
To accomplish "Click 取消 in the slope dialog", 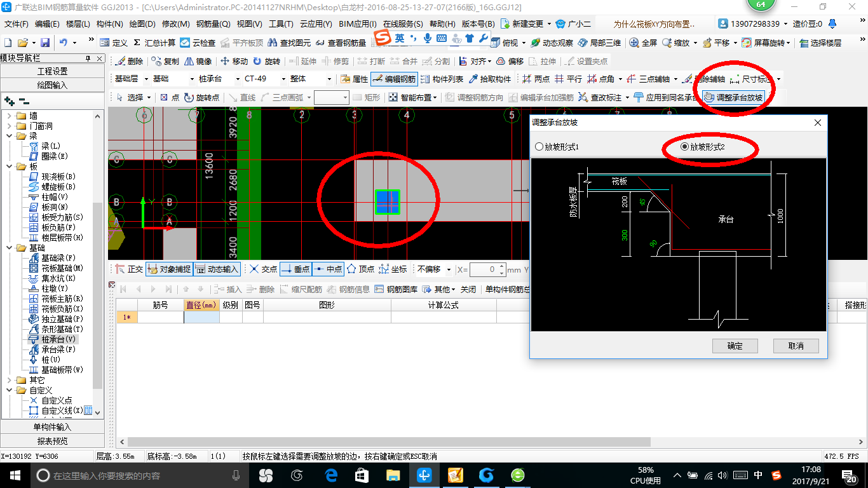I will [796, 346].
